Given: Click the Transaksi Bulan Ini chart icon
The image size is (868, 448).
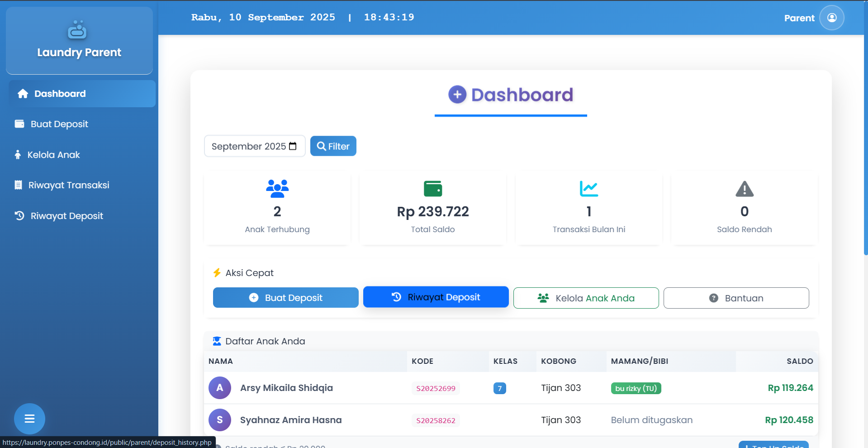Looking at the screenshot, I should pyautogui.click(x=588, y=189).
